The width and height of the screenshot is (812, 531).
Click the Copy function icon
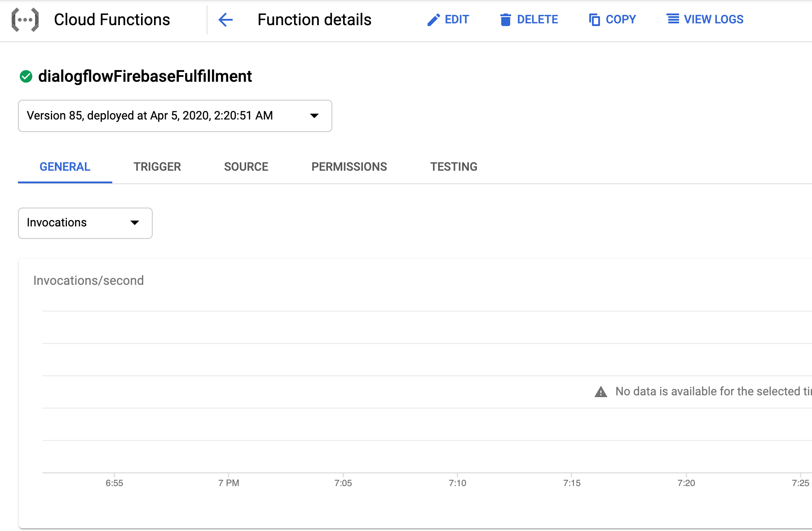coord(594,20)
